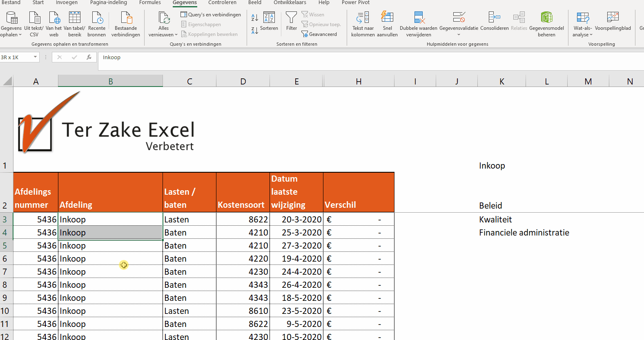Open the Help tab
Screen dimensions: 644x340
click(x=324, y=2)
